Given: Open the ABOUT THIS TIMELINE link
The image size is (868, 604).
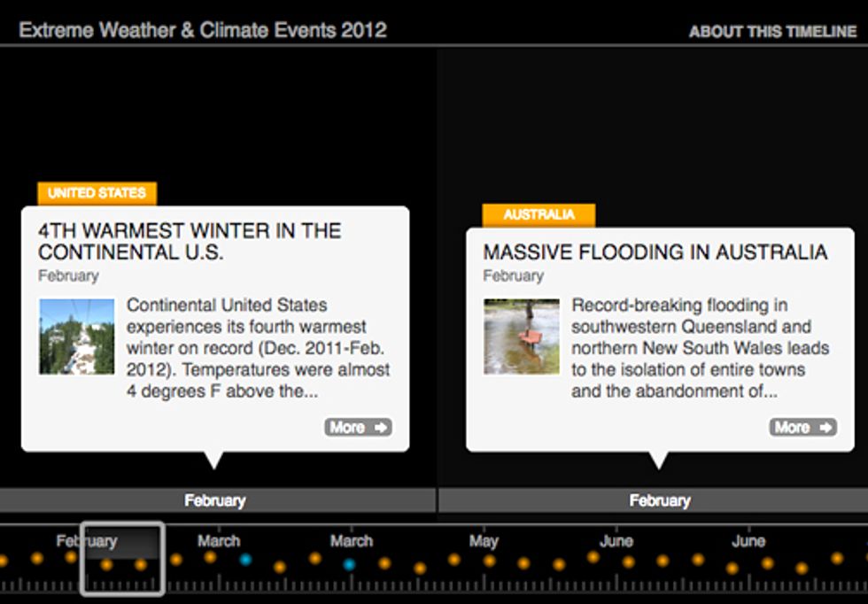Looking at the screenshot, I should click(772, 32).
